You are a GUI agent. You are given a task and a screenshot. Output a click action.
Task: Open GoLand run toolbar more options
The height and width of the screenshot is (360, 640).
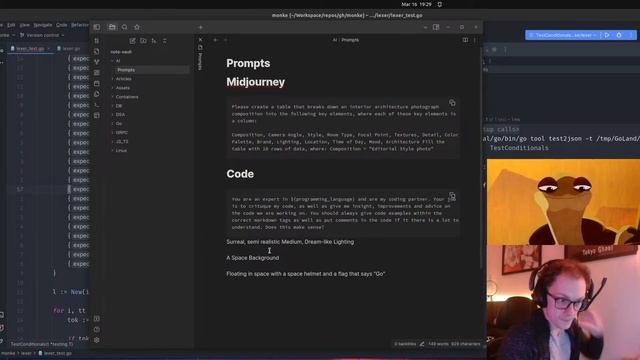coord(631,35)
